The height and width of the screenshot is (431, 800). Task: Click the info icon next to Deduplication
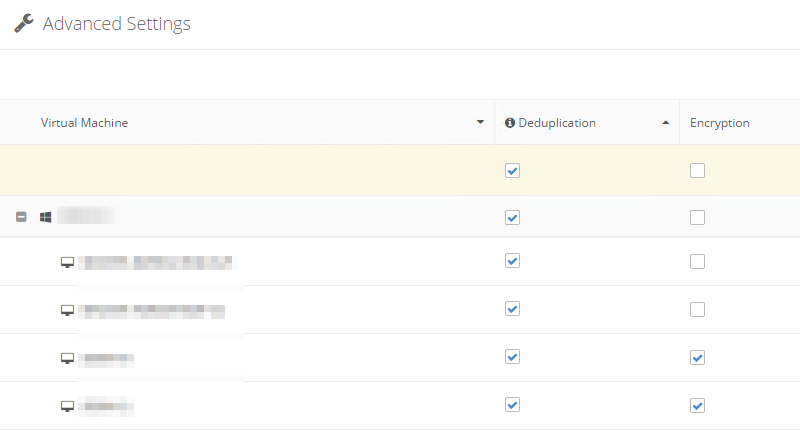point(510,123)
